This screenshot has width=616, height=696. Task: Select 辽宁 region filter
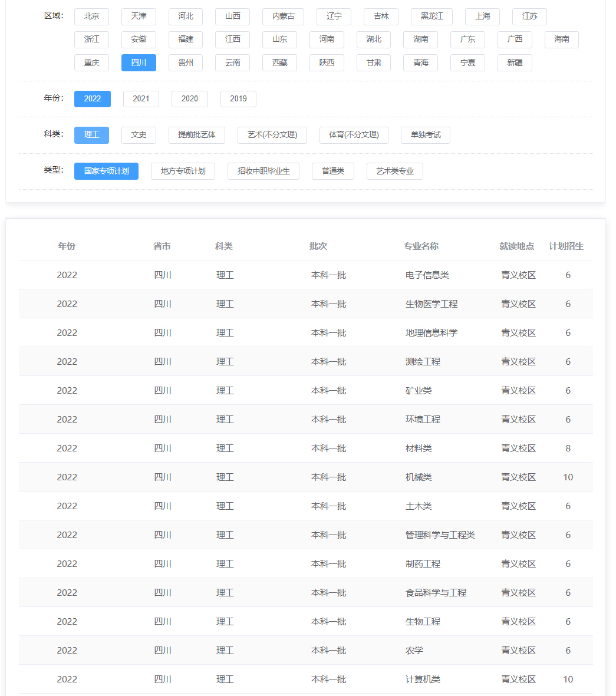pos(334,17)
